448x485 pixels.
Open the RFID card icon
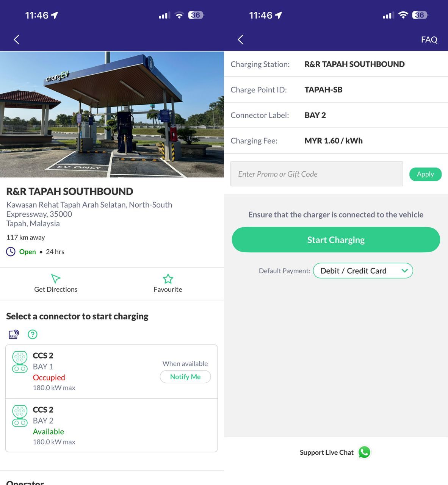tap(14, 334)
